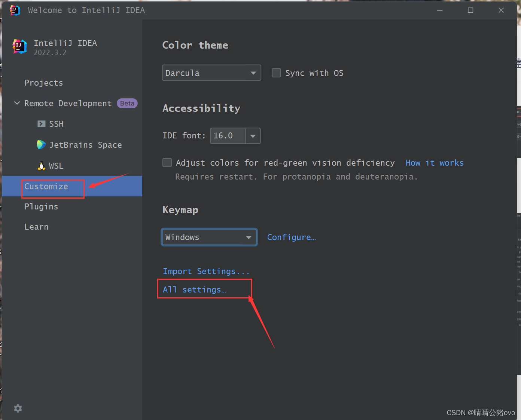Click inside the IDE font value field

pyautogui.click(x=228, y=136)
